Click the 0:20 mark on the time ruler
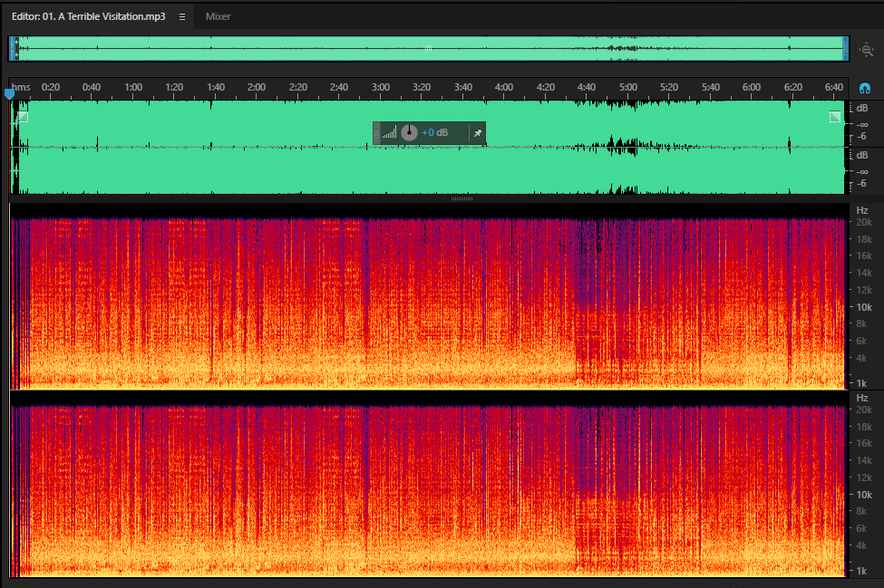Screen dimensions: 884x588 (51, 87)
